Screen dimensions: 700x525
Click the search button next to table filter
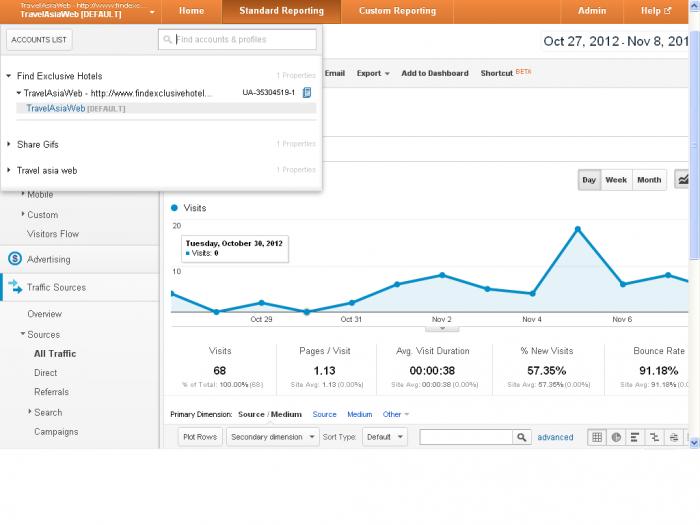(521, 437)
